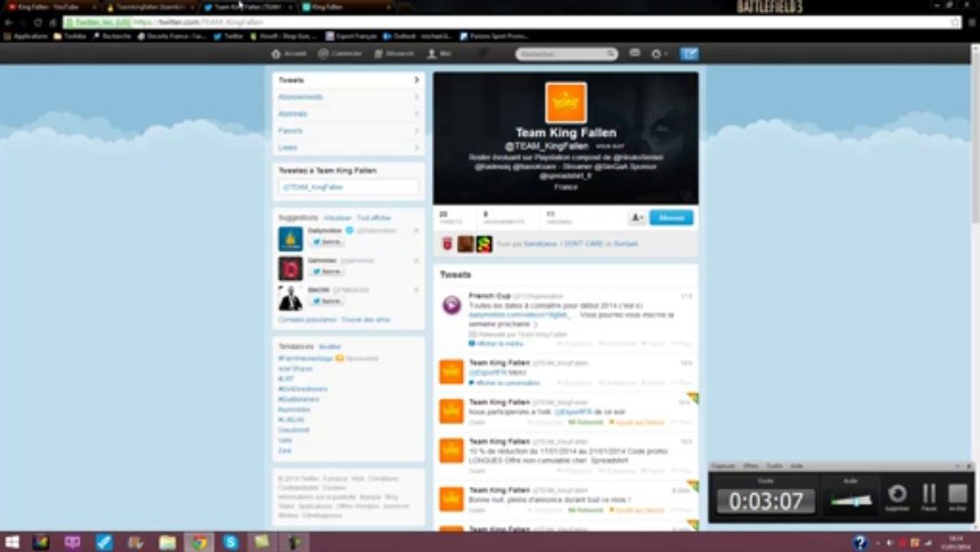The width and height of the screenshot is (980, 552).
Task: Open Connecter notifications in Twitter bar
Action: [339, 54]
